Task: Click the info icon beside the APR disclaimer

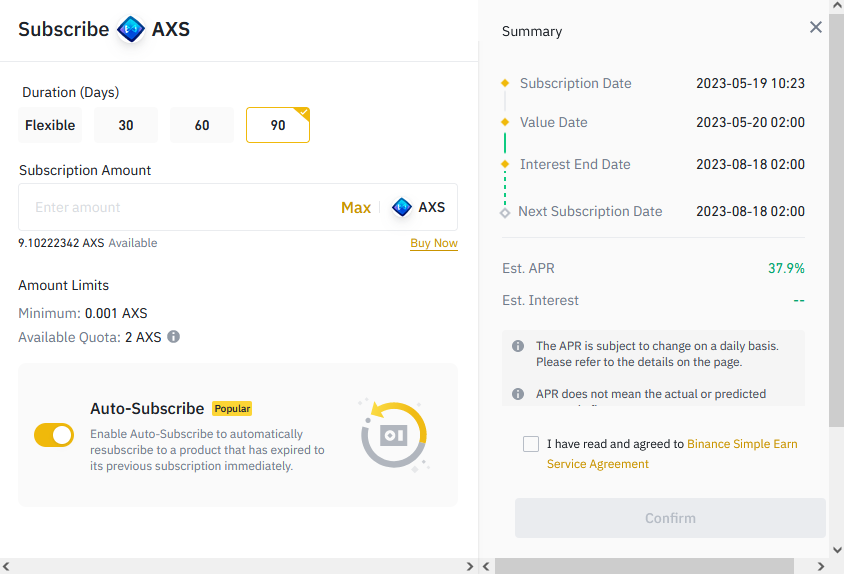Action: pos(518,394)
